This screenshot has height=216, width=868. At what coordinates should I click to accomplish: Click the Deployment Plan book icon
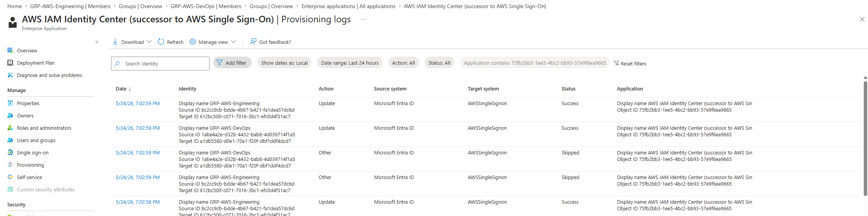10,63
